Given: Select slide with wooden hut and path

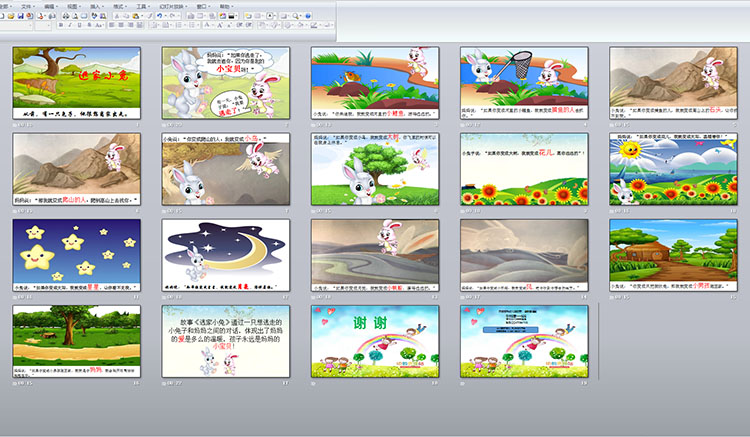Looking at the screenshot, I should click(x=673, y=255).
